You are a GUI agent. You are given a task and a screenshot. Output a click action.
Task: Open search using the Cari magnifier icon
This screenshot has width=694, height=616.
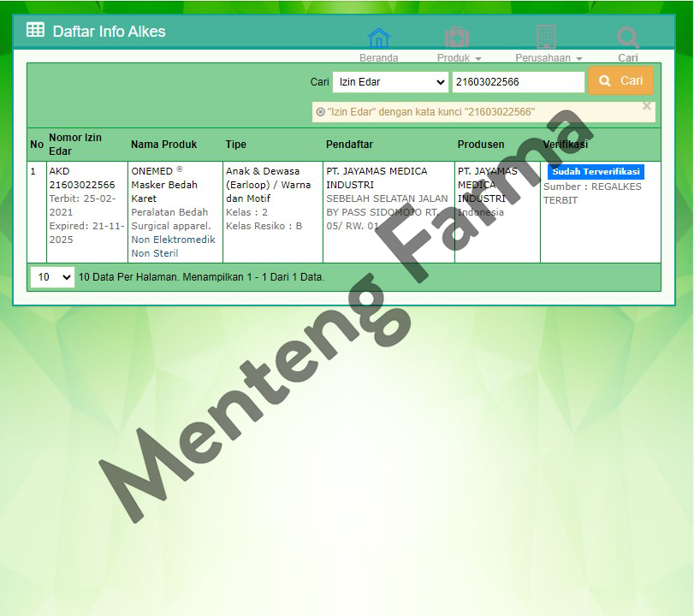click(x=627, y=38)
